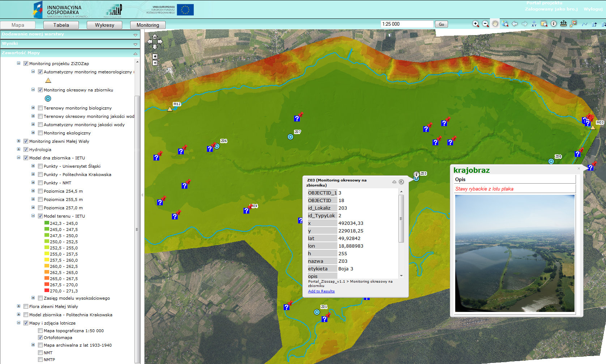Select the zoom in magnifier tool
The width and height of the screenshot is (606, 364).
(x=475, y=24)
